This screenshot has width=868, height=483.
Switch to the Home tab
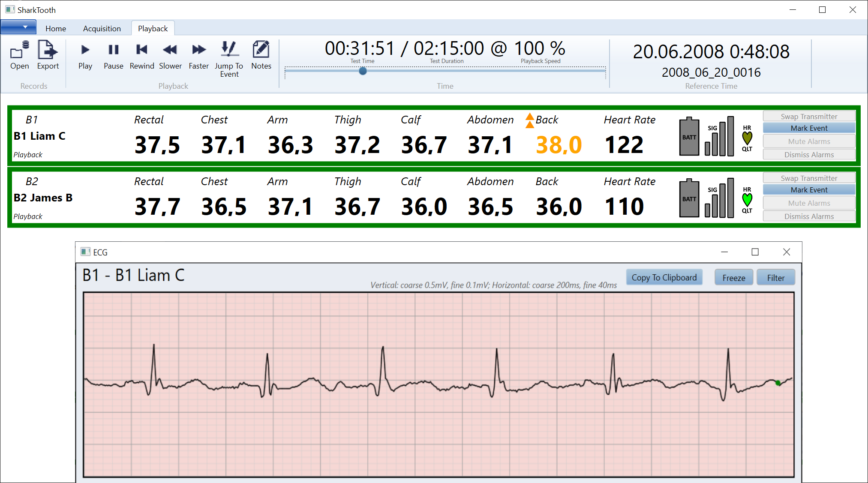[56, 29]
